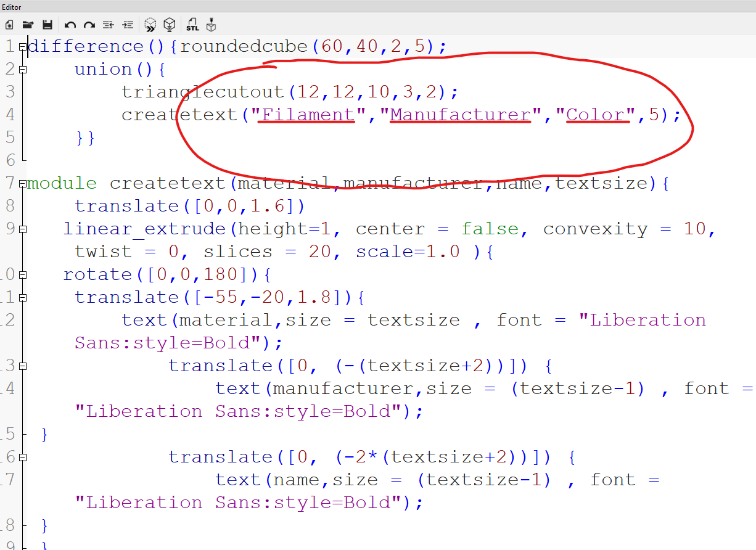Viewport: 756px width, 550px height.
Task: Fold the rotate([0,0,180]) block
Action: pyautogui.click(x=23, y=274)
